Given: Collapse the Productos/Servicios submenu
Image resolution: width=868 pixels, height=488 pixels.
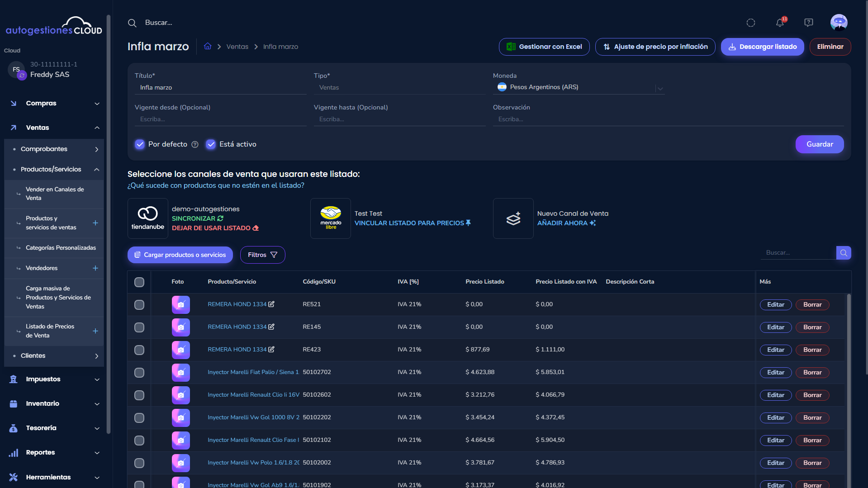Looking at the screenshot, I should pos(55,169).
